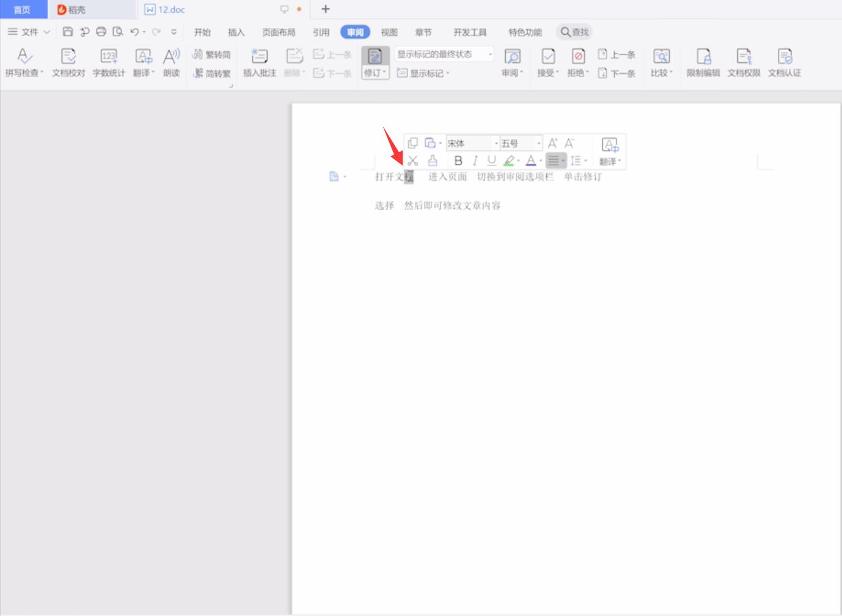This screenshot has width=842, height=616.
Task: Switch to the 引用 tab
Action: click(x=321, y=32)
